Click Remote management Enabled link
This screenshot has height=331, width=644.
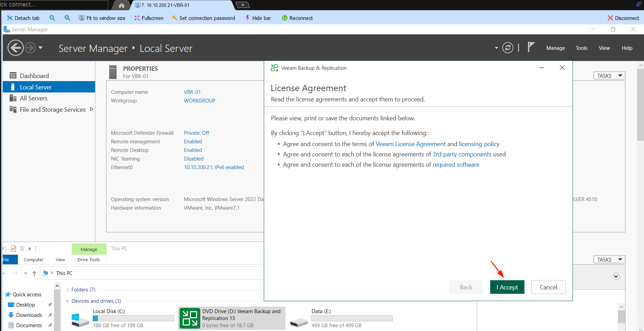pos(193,142)
